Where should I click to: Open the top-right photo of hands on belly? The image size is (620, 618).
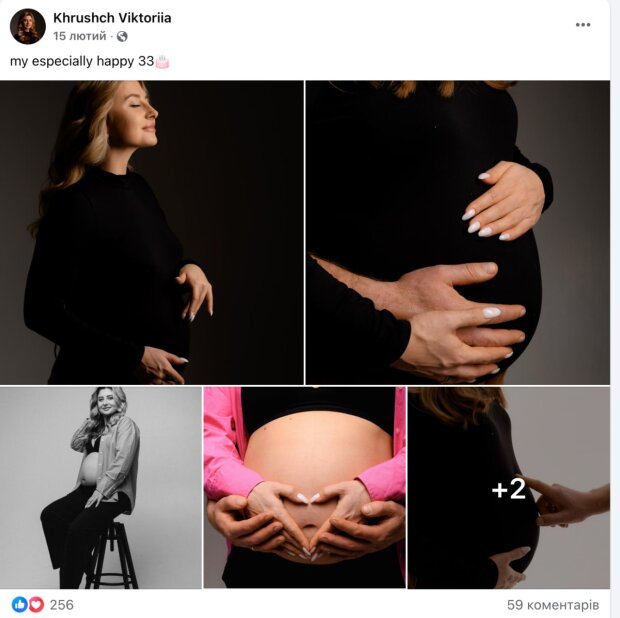pos(458,232)
